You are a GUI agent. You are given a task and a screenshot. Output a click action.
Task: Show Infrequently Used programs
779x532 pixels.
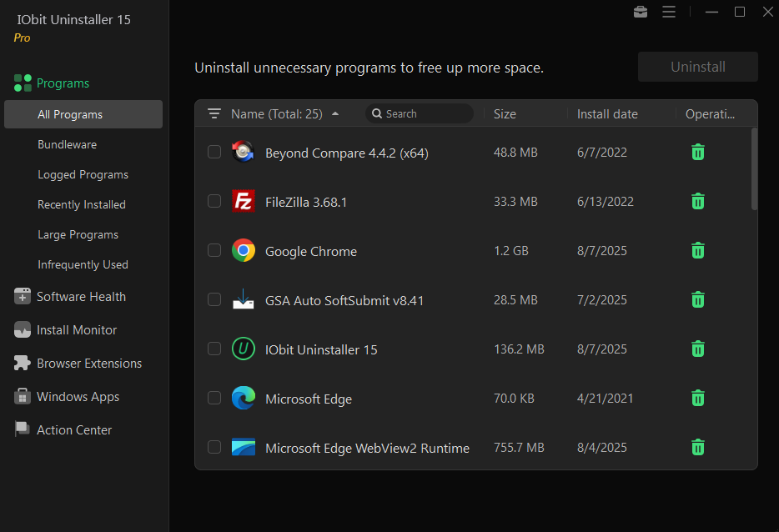click(x=83, y=265)
